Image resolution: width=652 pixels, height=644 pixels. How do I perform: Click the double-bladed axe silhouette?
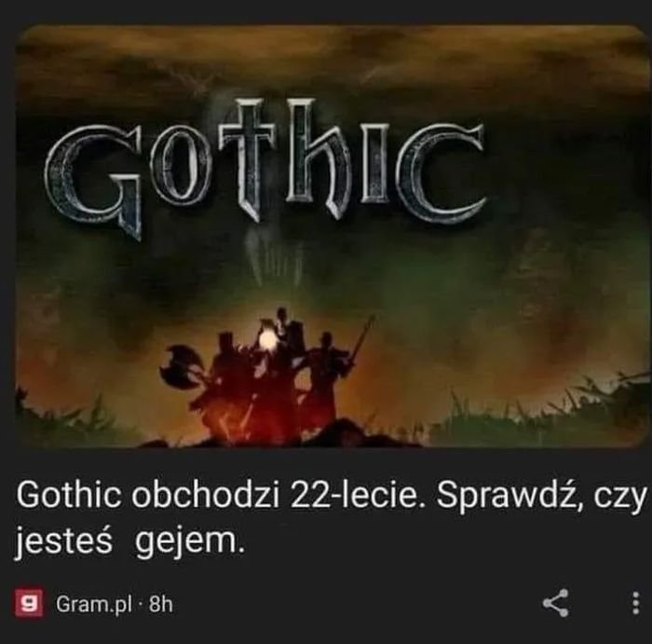click(x=181, y=365)
